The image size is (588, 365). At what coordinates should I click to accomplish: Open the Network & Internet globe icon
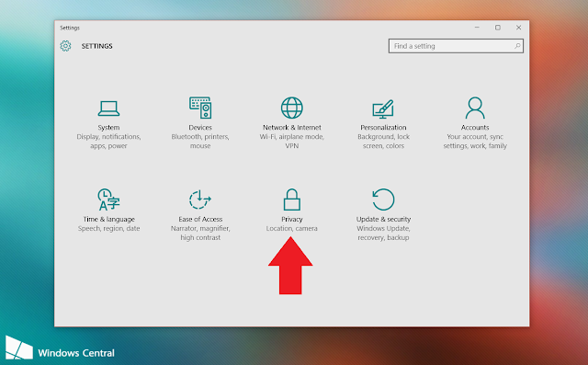tap(292, 108)
